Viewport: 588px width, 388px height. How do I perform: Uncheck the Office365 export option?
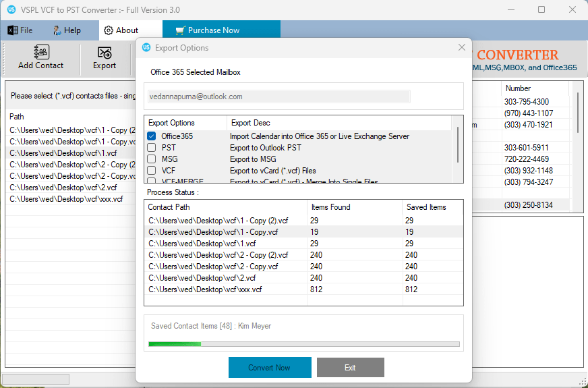(x=152, y=136)
